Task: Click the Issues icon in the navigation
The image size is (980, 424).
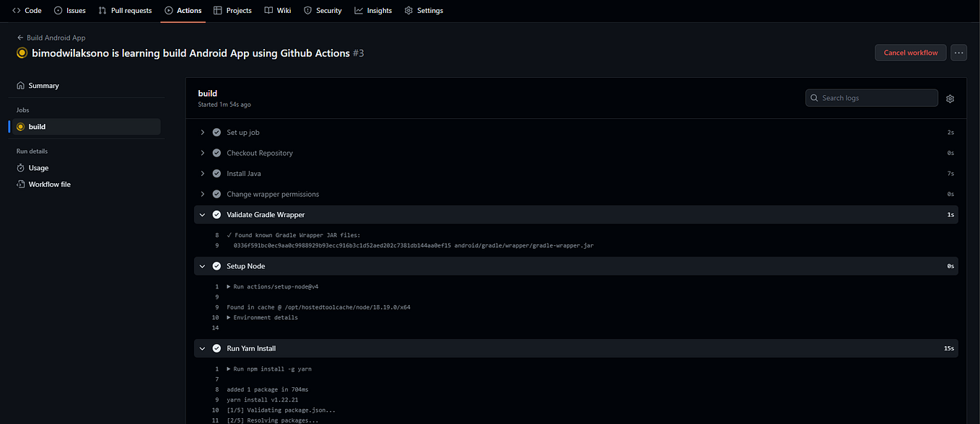Action: (x=56, y=10)
